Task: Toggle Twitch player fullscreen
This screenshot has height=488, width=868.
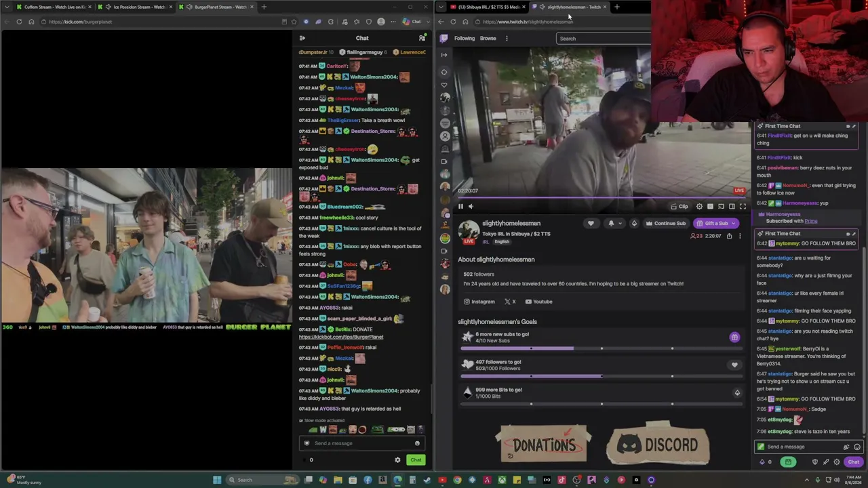Action: pos(743,207)
